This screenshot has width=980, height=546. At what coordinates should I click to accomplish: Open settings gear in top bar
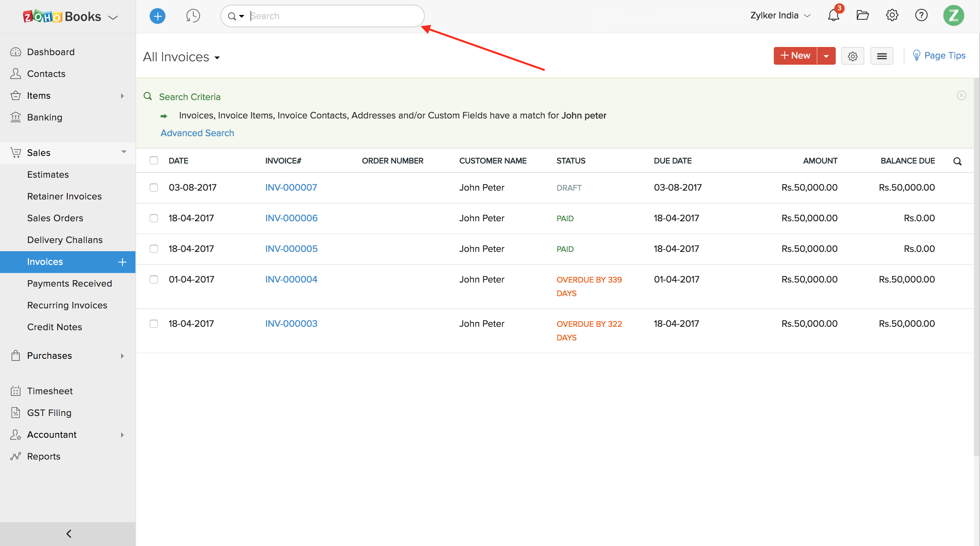[x=892, y=16]
